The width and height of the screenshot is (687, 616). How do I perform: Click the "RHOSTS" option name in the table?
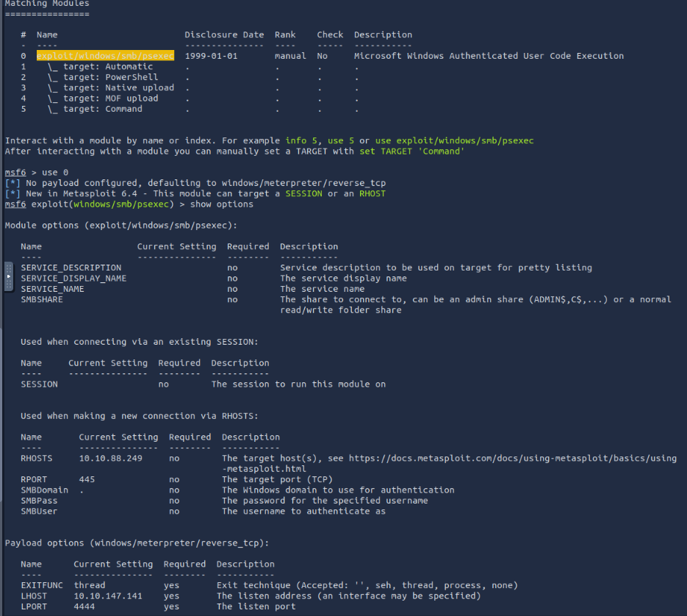tap(37, 459)
